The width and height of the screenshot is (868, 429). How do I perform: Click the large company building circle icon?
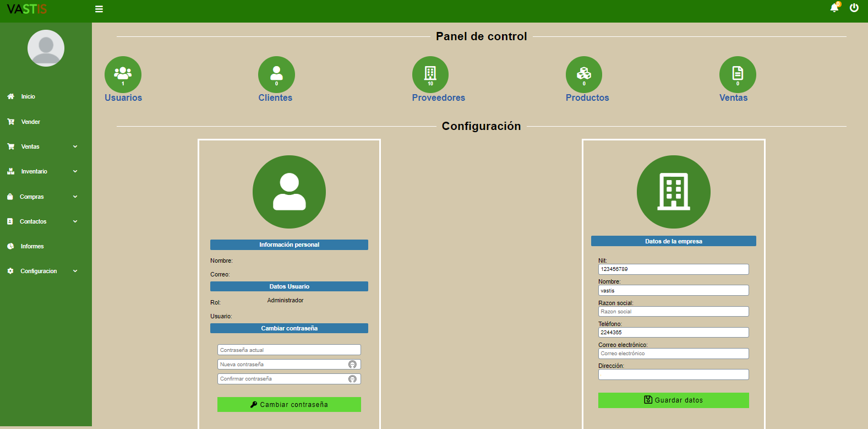[674, 192]
